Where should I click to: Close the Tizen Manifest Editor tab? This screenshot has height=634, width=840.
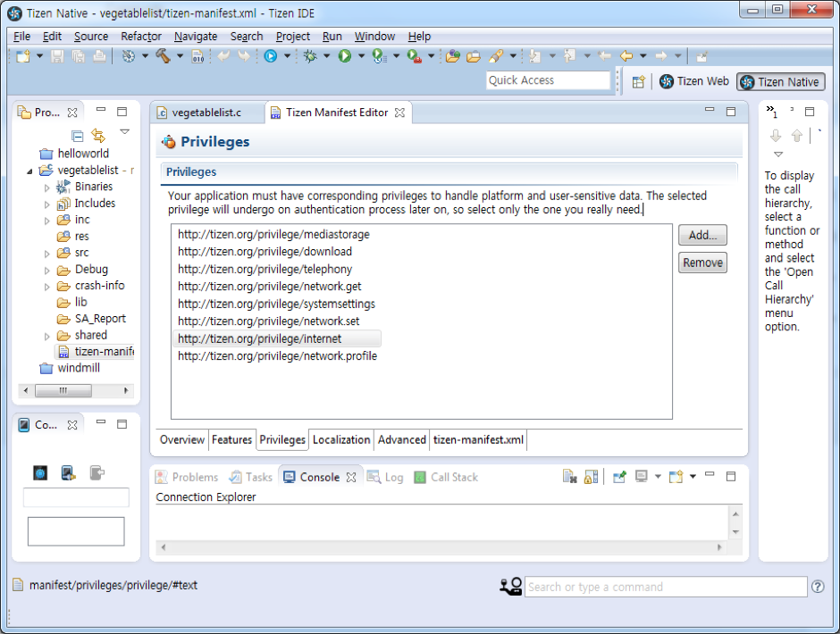pyautogui.click(x=399, y=113)
